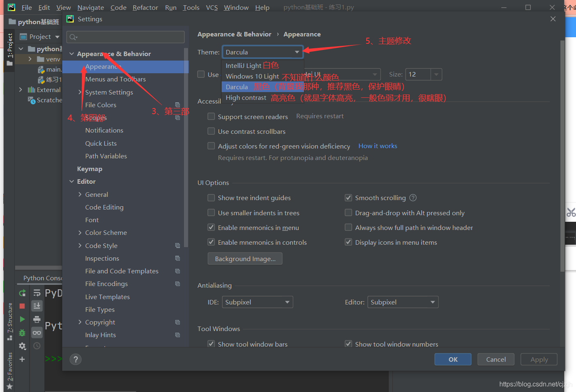Image resolution: width=576 pixels, height=392 pixels.
Task: Open the How it works link
Action: 378,146
